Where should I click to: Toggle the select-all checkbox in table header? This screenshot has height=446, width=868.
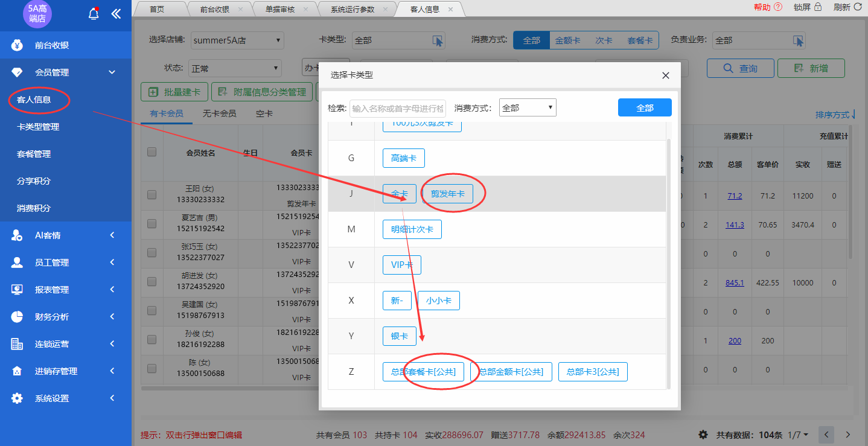152,152
